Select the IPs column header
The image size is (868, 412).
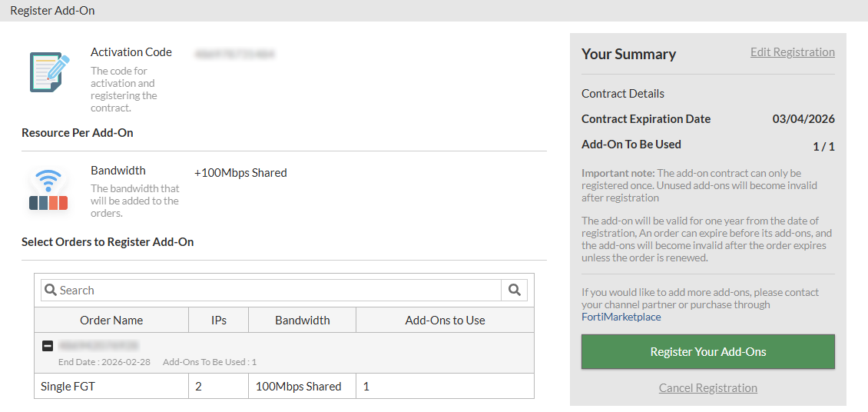click(219, 320)
